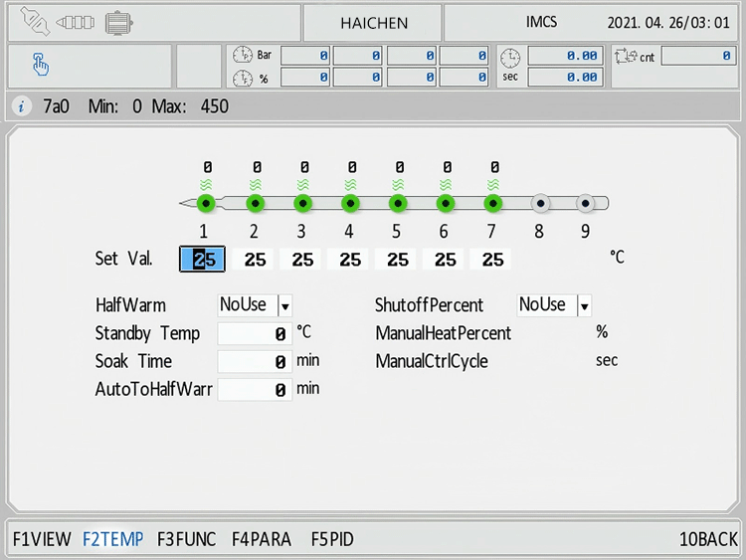Select Set Val. field for zone 6
The image size is (746, 560).
click(444, 260)
